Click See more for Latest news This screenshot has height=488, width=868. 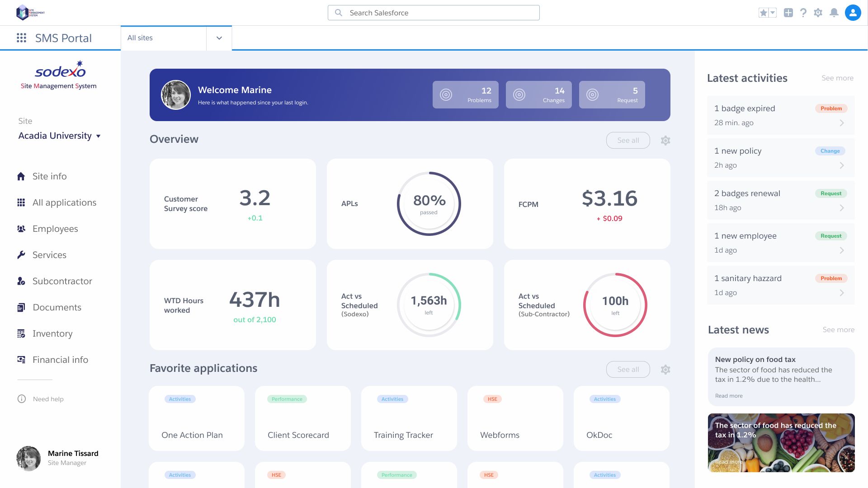[839, 330]
